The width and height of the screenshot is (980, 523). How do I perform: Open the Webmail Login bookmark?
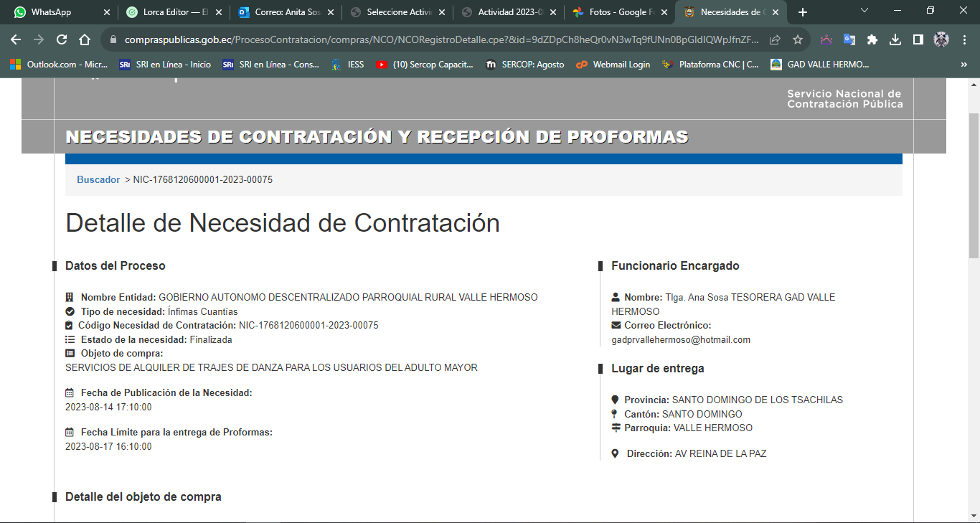pyautogui.click(x=613, y=65)
